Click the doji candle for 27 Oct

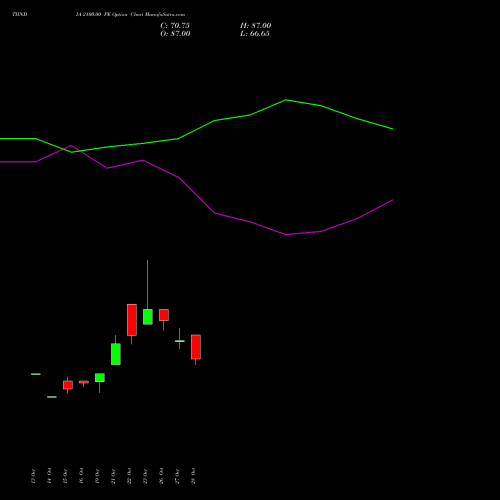pyautogui.click(x=180, y=341)
